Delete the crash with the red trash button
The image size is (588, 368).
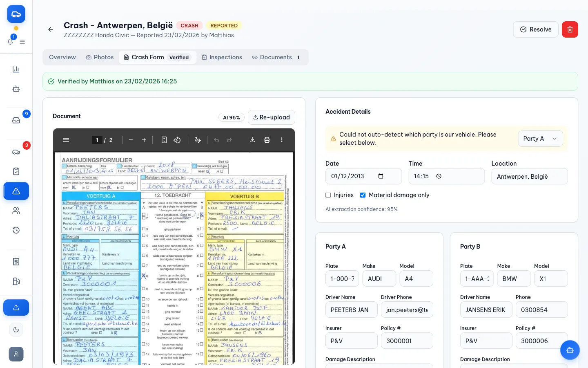570,29
